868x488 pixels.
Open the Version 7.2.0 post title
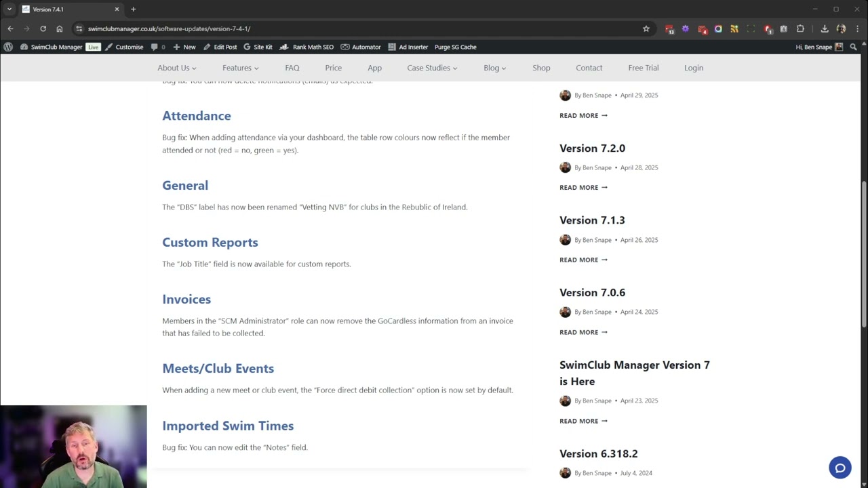[x=592, y=148]
